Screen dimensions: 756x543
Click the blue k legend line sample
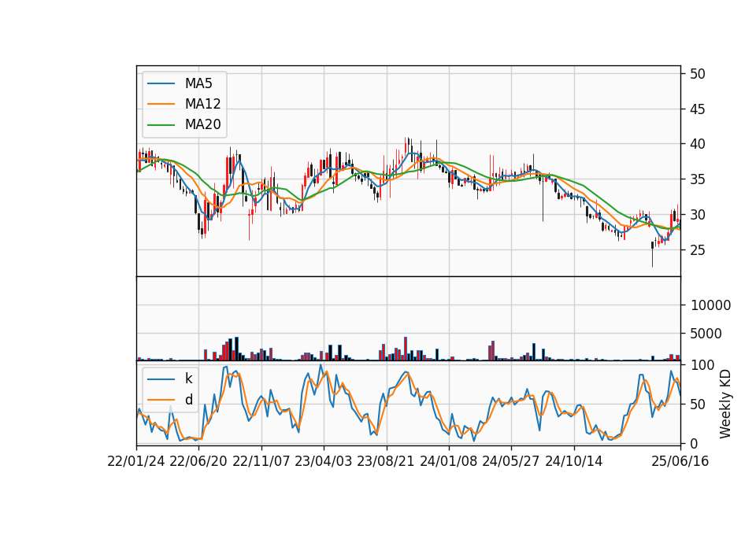coord(161,379)
